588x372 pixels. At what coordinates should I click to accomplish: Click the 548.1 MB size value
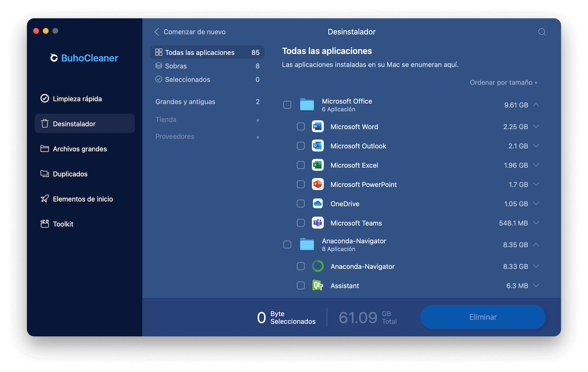point(513,223)
